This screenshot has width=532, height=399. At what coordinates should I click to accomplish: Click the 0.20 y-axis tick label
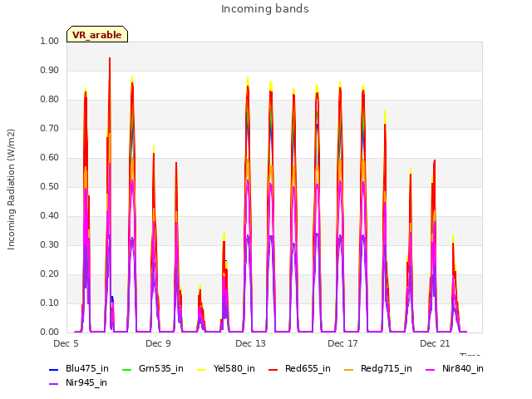click(50, 274)
